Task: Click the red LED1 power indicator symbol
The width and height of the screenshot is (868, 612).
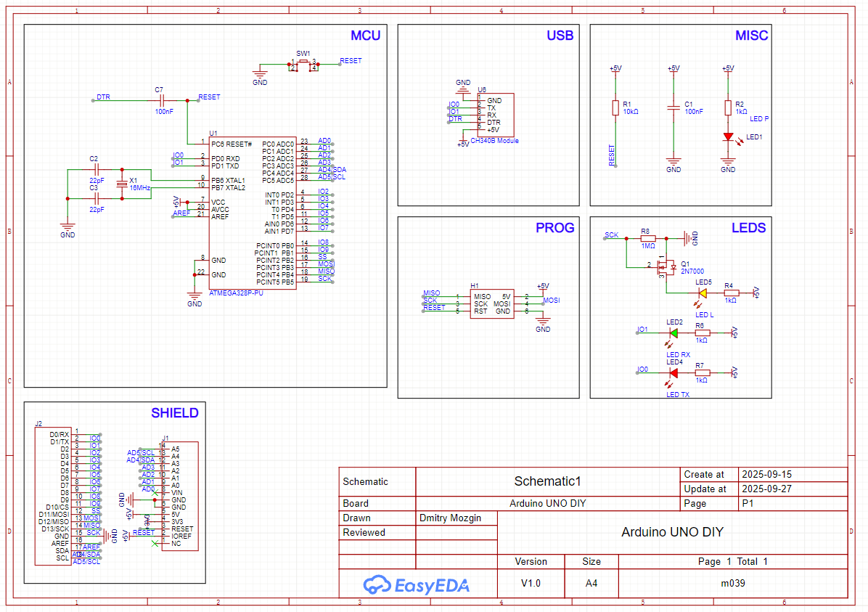Action: point(728,136)
